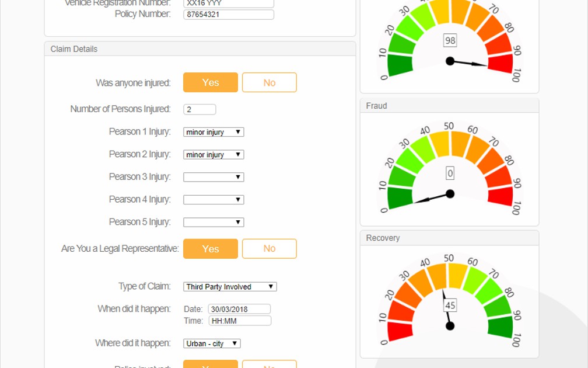Click the Recovery gauge value box showing 45
This screenshot has width=588, height=368.
tap(450, 305)
